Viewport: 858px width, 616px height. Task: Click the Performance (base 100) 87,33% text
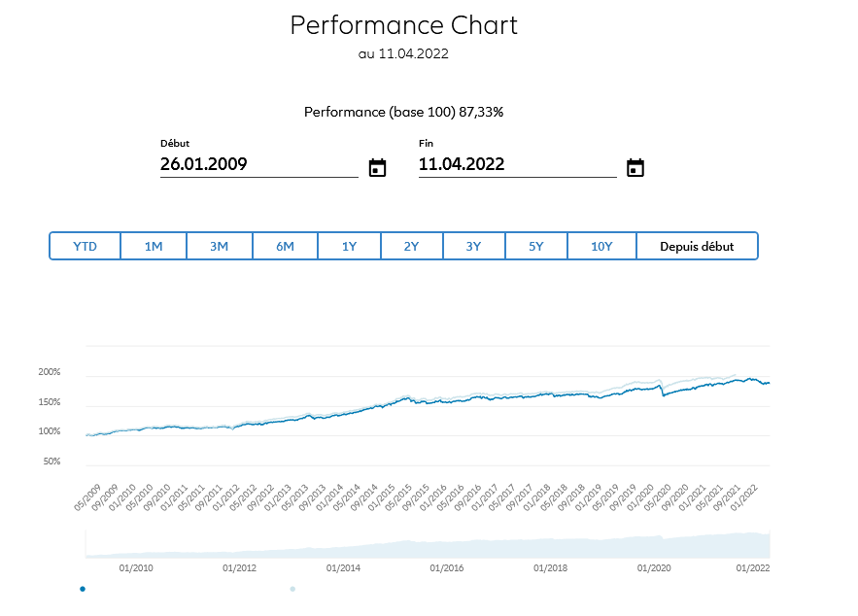pyautogui.click(x=404, y=112)
